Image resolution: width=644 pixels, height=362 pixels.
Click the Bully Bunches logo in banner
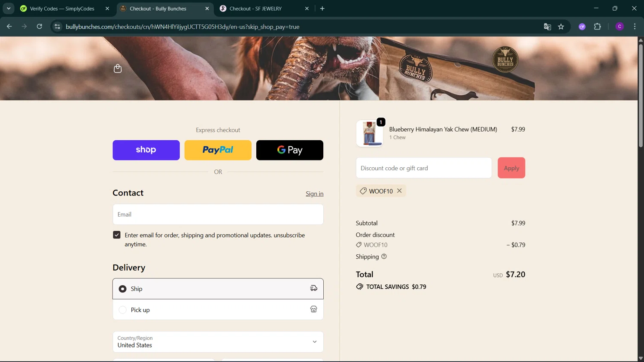[x=505, y=60]
